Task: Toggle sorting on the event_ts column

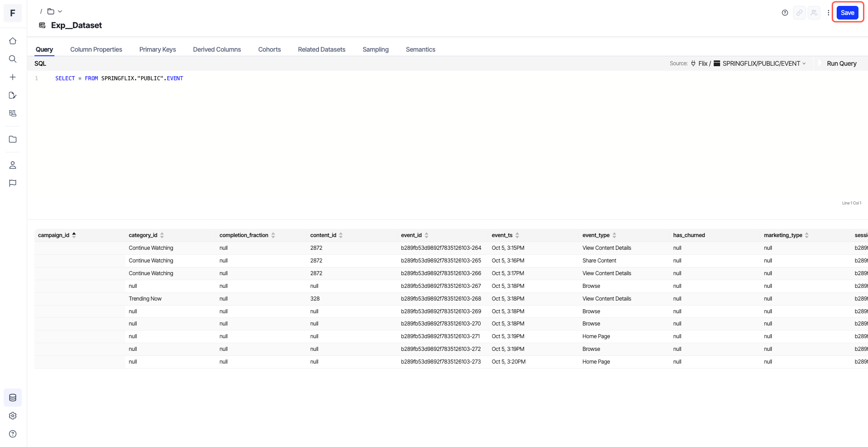Action: [517, 235]
